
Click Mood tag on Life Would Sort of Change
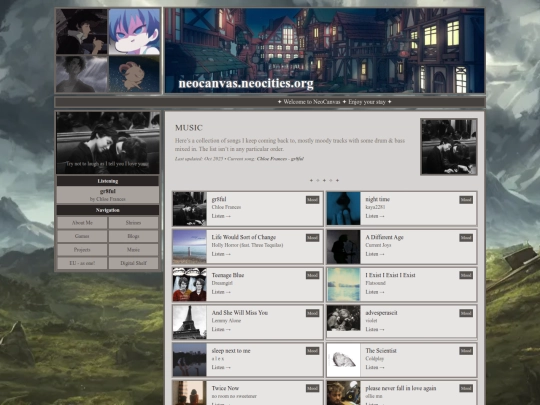point(312,238)
